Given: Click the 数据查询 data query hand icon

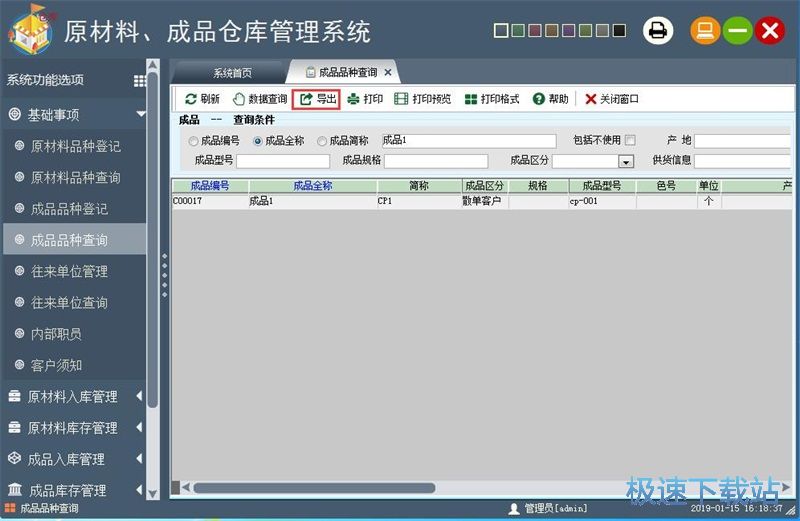Looking at the screenshot, I should [238, 99].
